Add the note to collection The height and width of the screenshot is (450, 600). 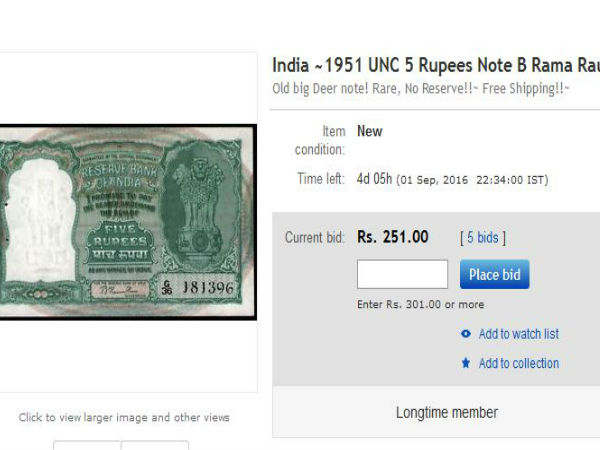[x=518, y=363]
